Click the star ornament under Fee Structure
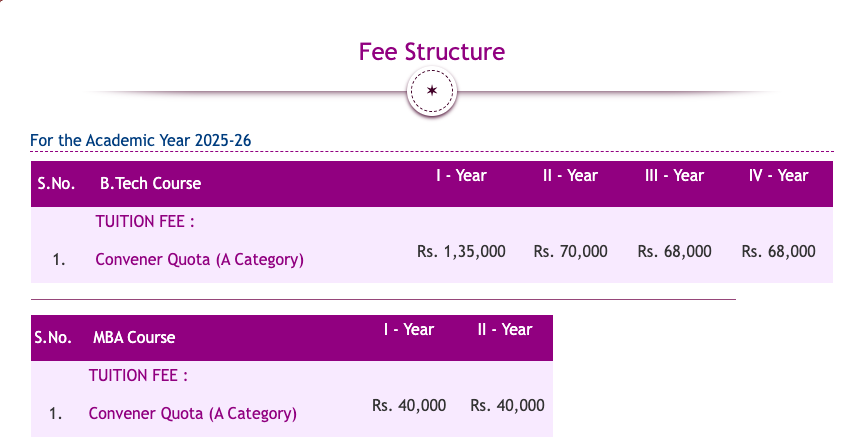The image size is (844, 447). coord(432,91)
